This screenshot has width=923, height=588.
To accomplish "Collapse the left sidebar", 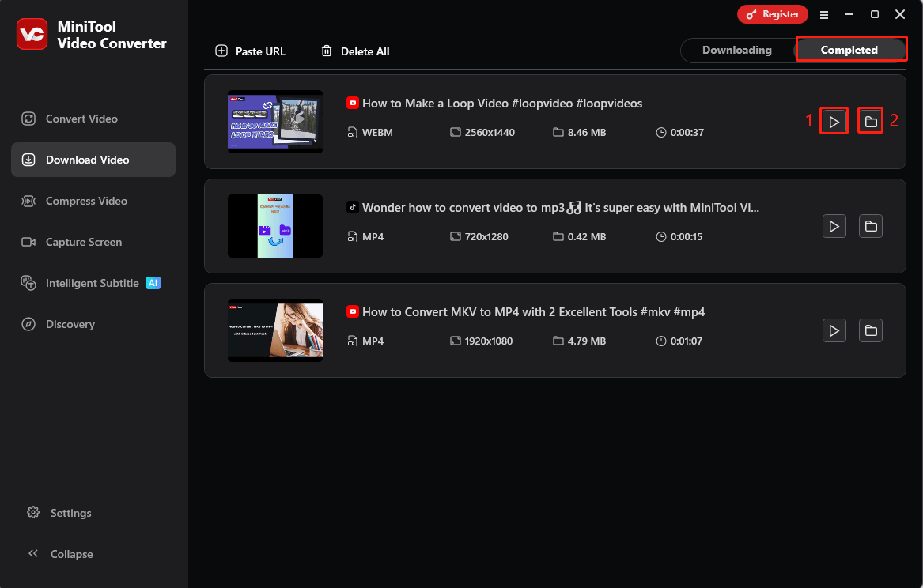I will point(70,553).
